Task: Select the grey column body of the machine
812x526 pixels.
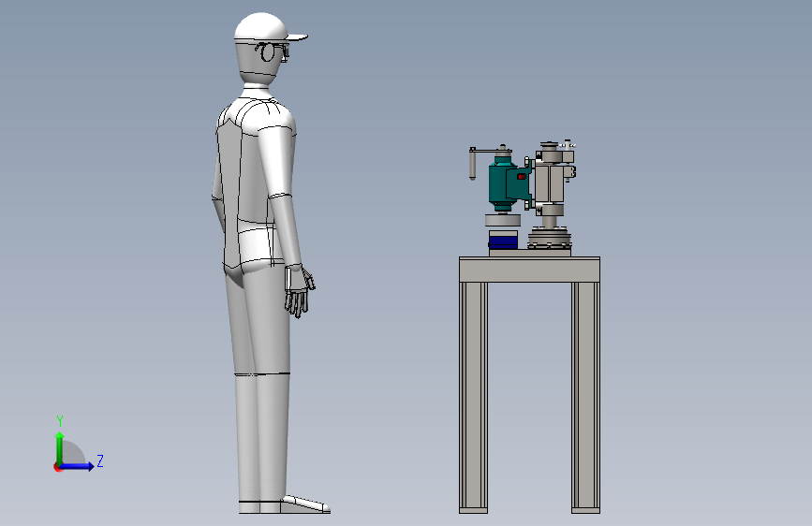Action: pos(550,183)
